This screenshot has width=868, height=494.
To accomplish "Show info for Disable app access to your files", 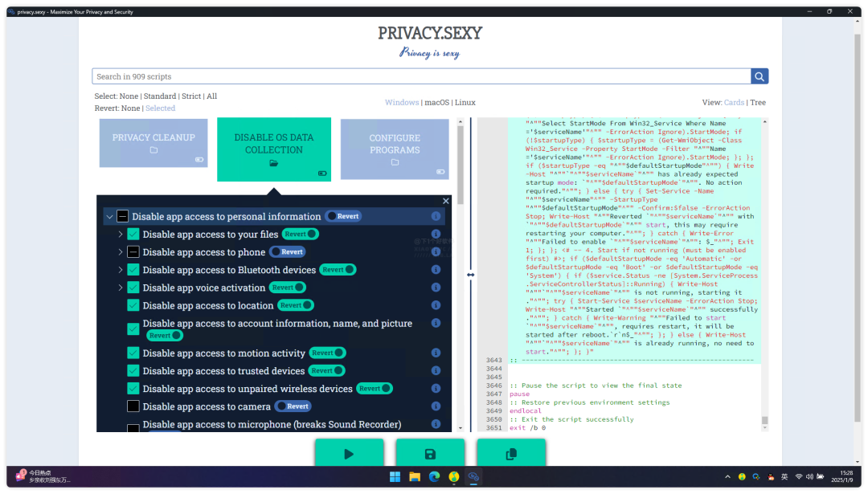I will (436, 234).
